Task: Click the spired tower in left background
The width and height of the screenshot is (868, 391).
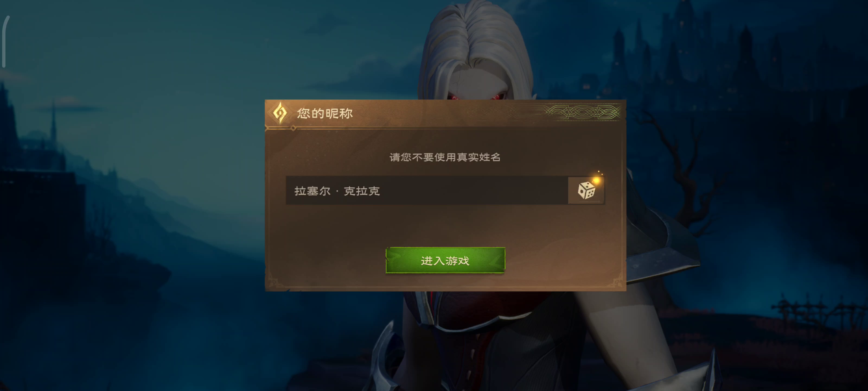Action: 53,121
